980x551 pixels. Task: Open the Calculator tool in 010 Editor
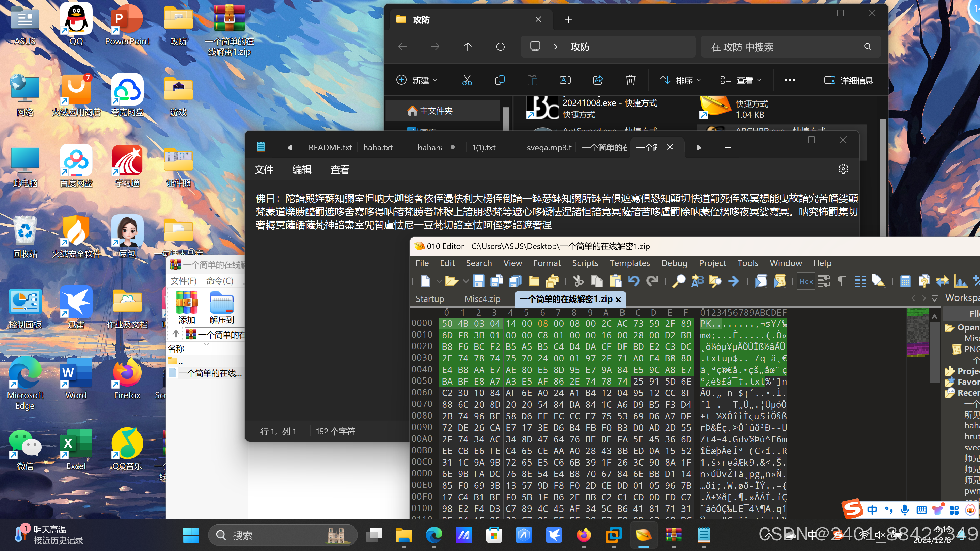coord(905,281)
